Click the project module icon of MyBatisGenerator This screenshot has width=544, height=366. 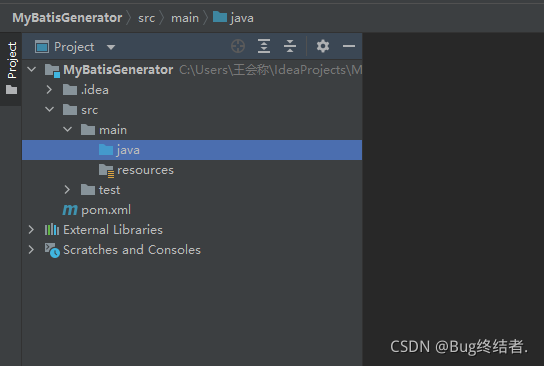[52, 70]
